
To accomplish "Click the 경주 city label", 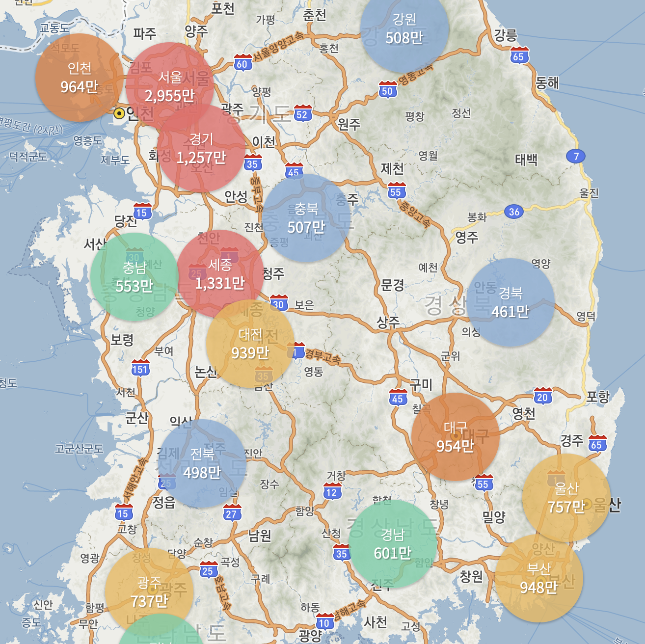I will pyautogui.click(x=572, y=440).
